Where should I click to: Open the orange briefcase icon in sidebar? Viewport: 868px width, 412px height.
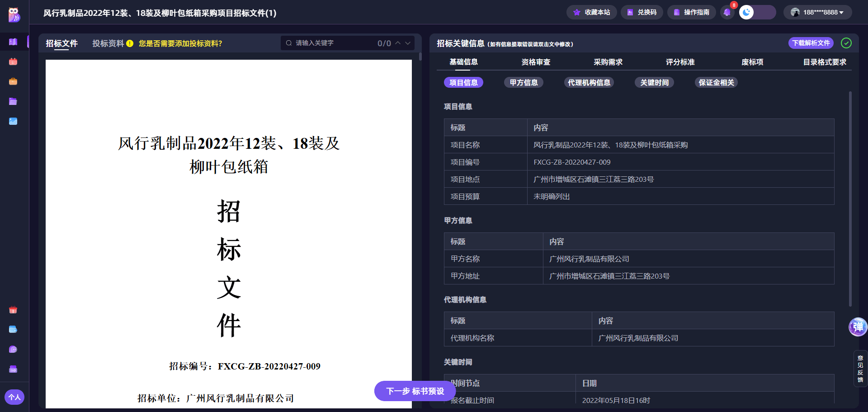(x=13, y=81)
